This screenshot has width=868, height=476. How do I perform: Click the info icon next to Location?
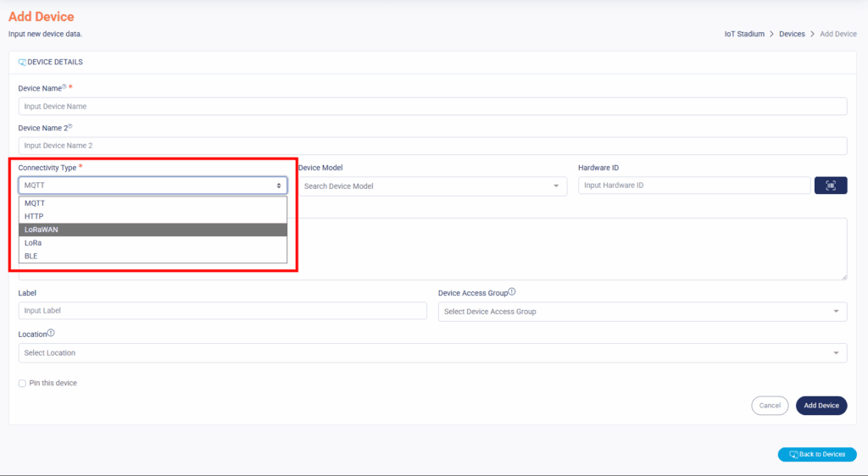click(52, 333)
